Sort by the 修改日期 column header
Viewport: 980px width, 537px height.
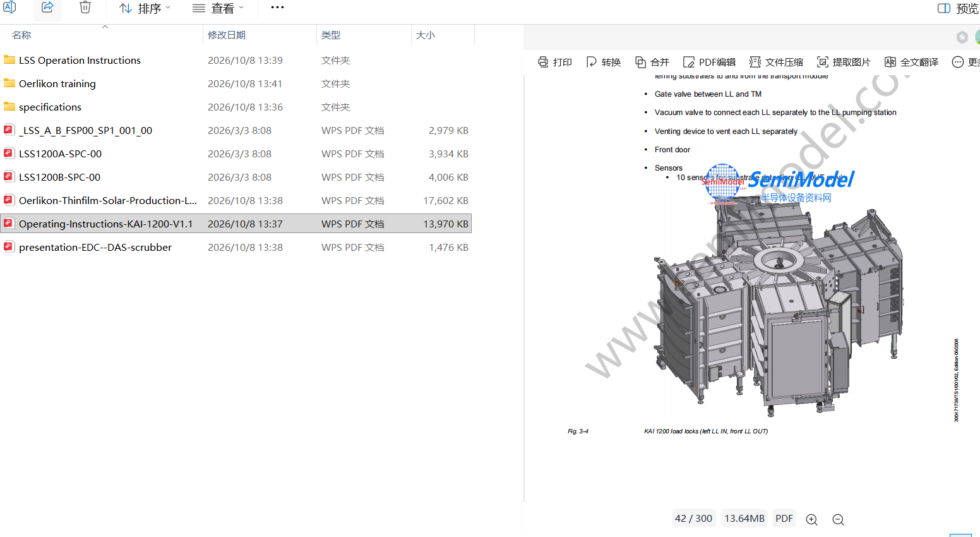(x=227, y=35)
